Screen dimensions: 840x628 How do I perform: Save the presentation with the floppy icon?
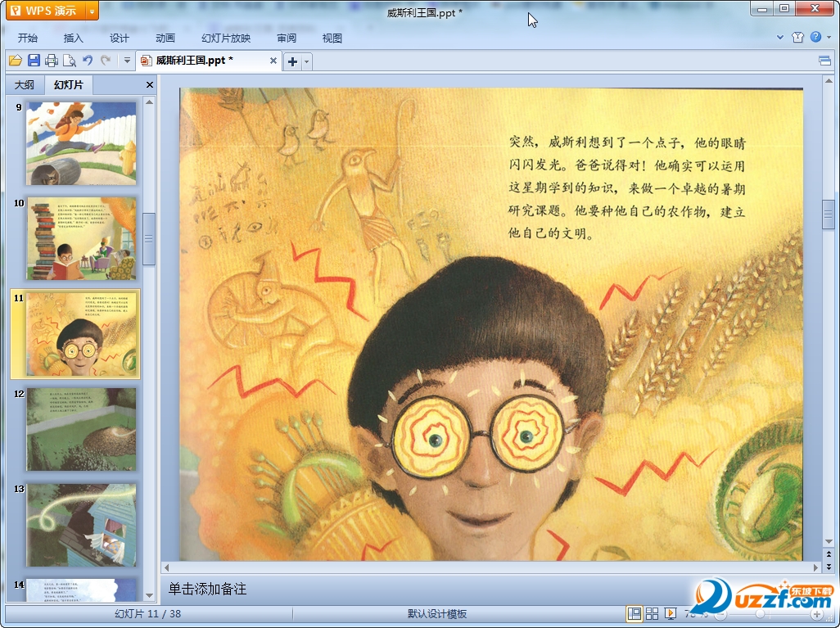(x=34, y=61)
